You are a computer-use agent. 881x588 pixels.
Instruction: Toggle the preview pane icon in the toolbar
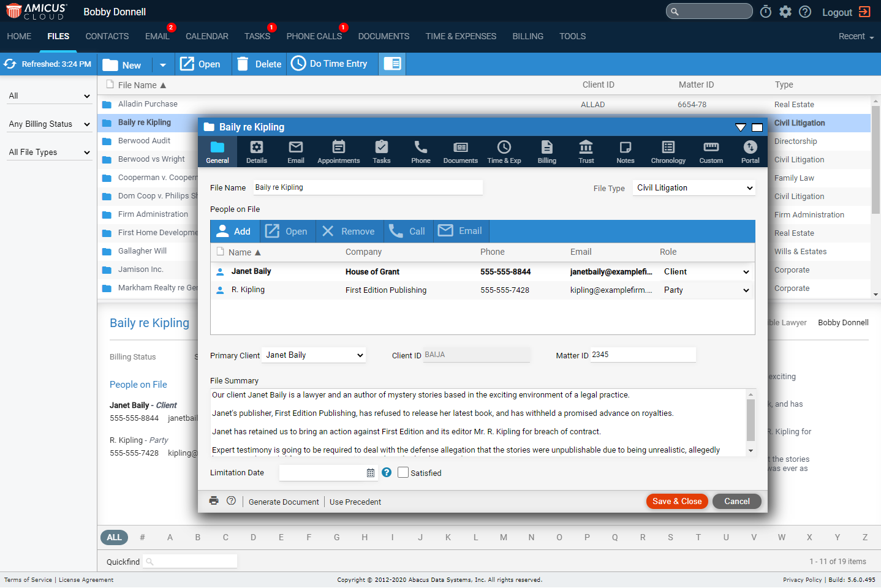(392, 64)
